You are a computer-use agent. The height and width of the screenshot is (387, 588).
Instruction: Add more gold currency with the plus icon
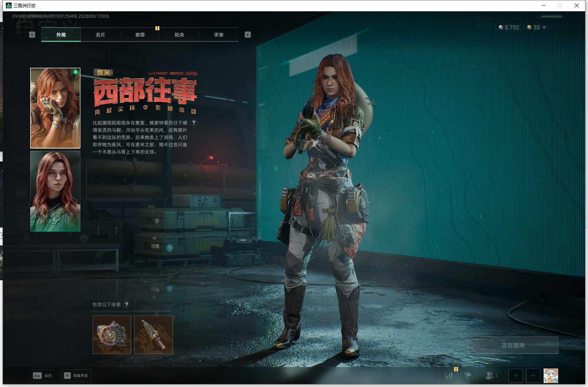(x=544, y=27)
